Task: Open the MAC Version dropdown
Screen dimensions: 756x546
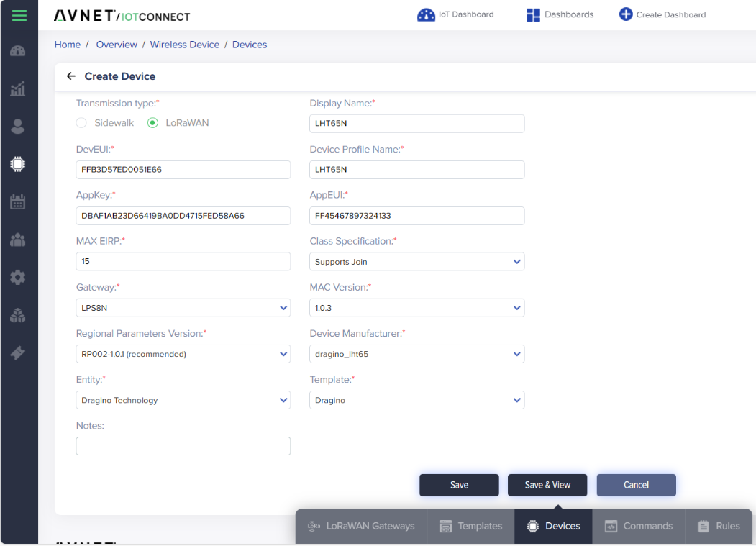Action: [x=416, y=308]
